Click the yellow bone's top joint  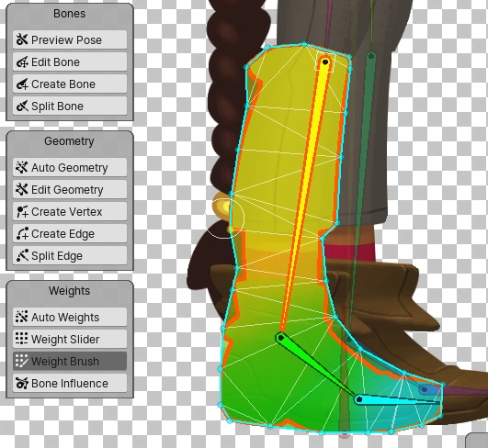[325, 62]
